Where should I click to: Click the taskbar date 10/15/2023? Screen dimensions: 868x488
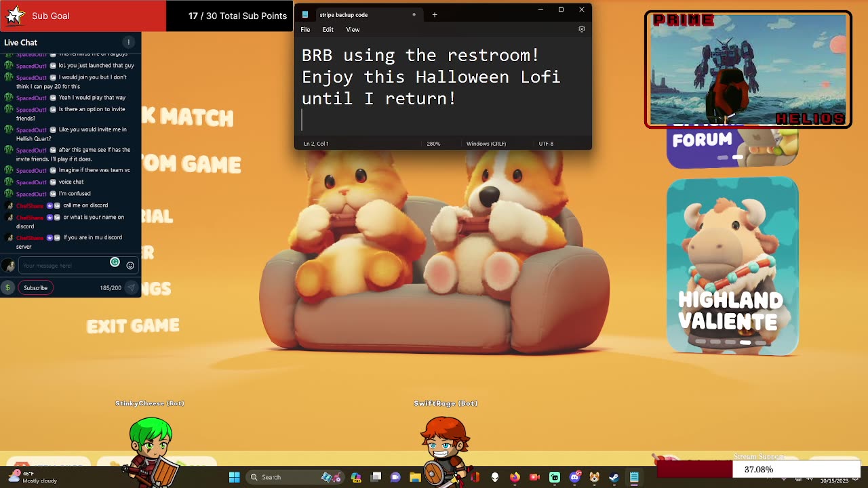pos(834,481)
